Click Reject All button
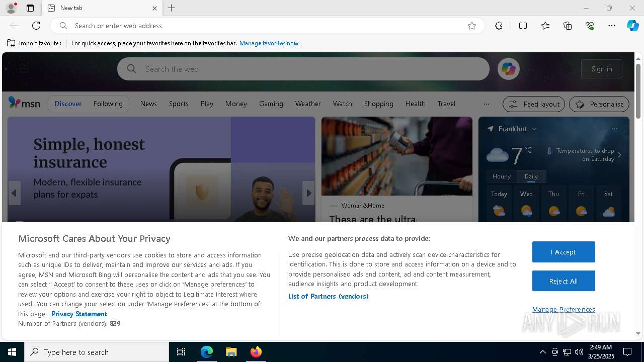The height and width of the screenshot is (362, 644). (563, 281)
